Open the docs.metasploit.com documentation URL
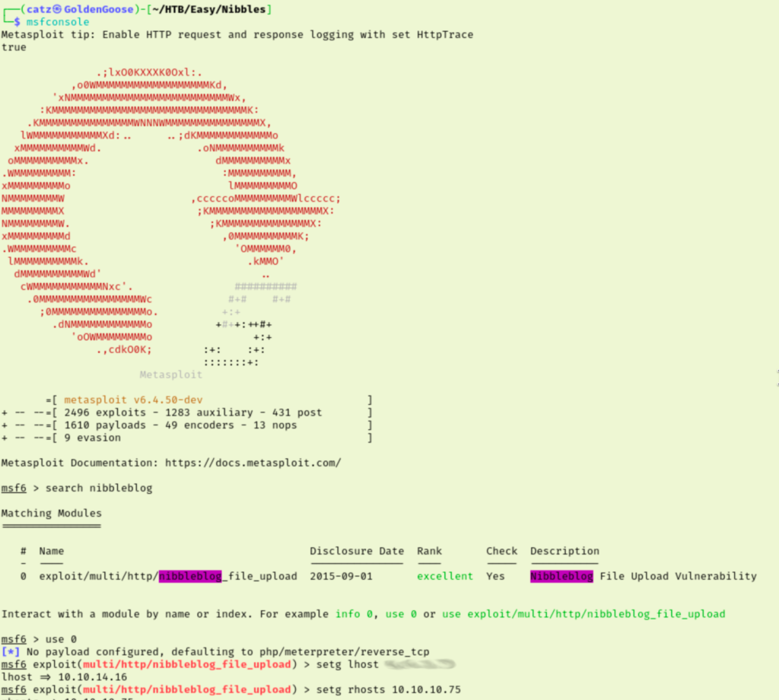 coord(253,463)
